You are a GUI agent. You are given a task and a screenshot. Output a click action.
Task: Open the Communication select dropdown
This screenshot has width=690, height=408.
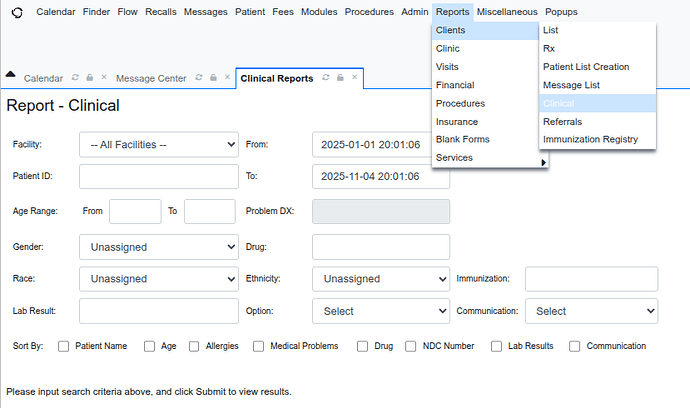click(591, 311)
